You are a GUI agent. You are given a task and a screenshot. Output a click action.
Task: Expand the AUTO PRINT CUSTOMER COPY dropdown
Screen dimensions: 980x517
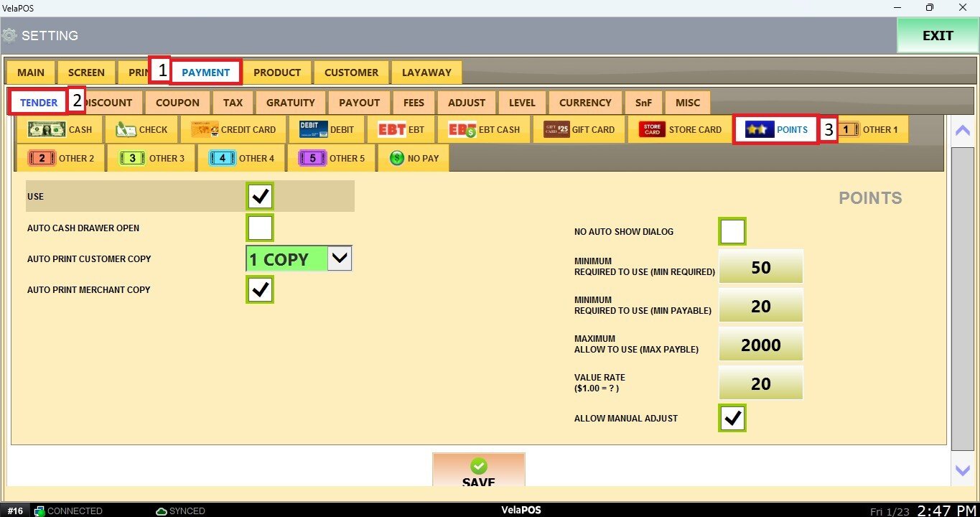pyautogui.click(x=340, y=258)
